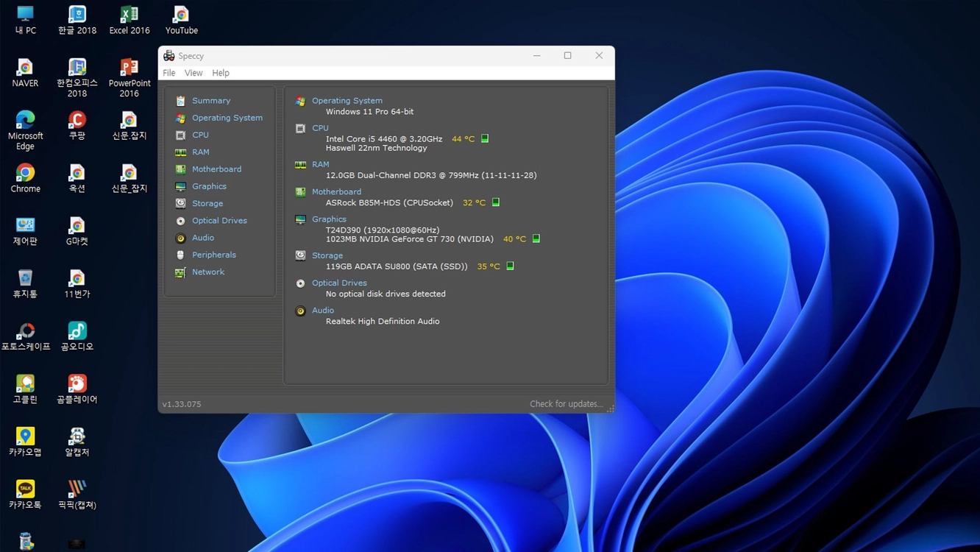Open the Optical Drives heading link
The height and width of the screenshot is (552, 980).
click(339, 283)
